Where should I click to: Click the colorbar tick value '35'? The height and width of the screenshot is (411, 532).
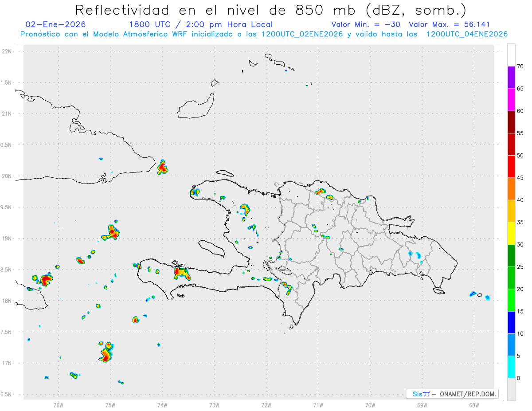[520, 222]
